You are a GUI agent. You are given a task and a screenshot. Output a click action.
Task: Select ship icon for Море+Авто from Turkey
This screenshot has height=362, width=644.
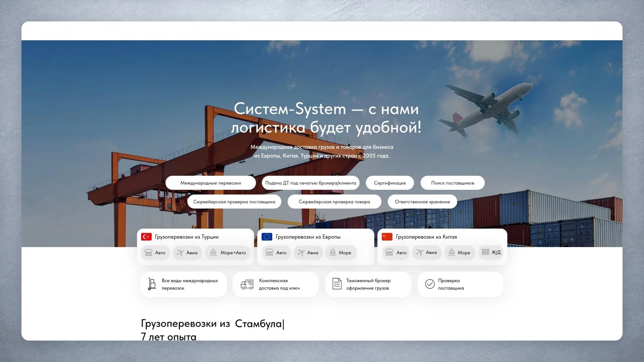coord(213,253)
